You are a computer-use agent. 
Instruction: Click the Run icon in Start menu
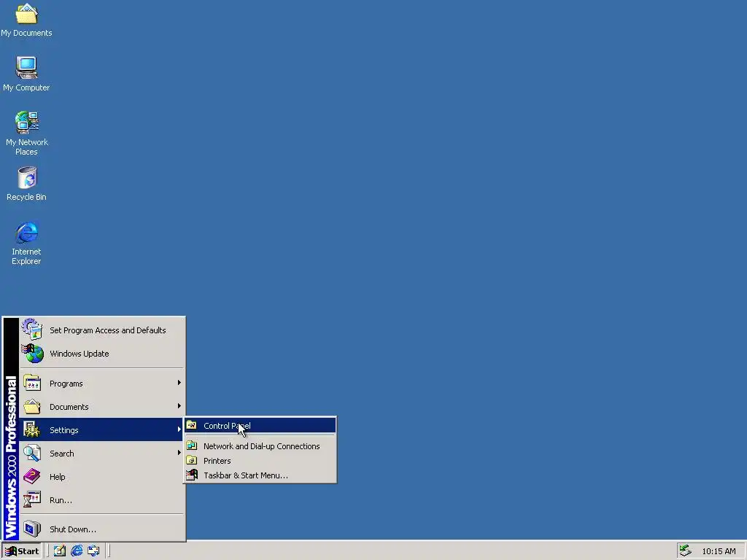point(32,500)
